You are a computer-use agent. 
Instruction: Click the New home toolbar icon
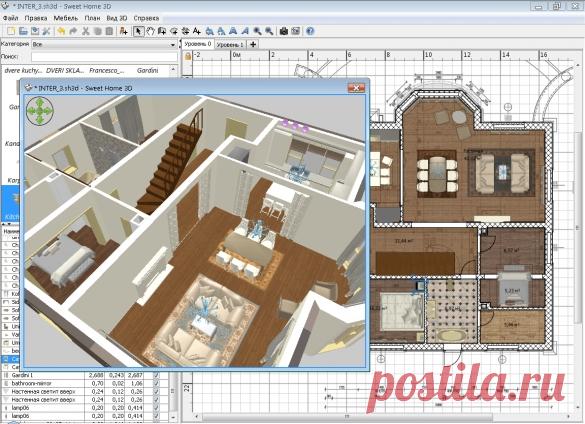[11, 31]
